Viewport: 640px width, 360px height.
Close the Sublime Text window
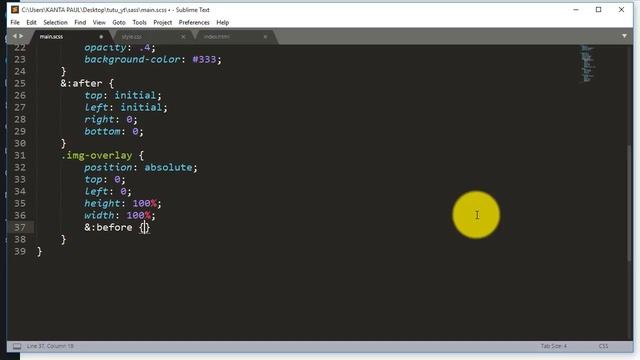click(x=621, y=9)
